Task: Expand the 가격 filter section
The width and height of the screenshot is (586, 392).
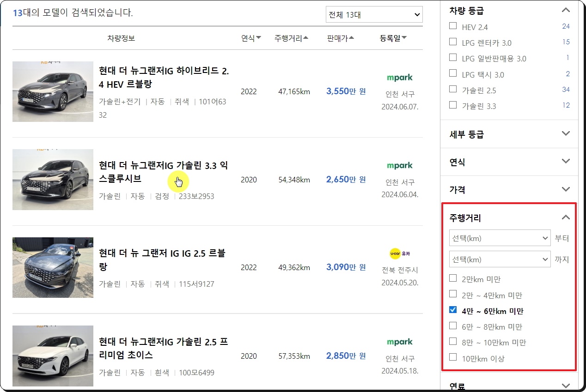Action: tap(566, 189)
